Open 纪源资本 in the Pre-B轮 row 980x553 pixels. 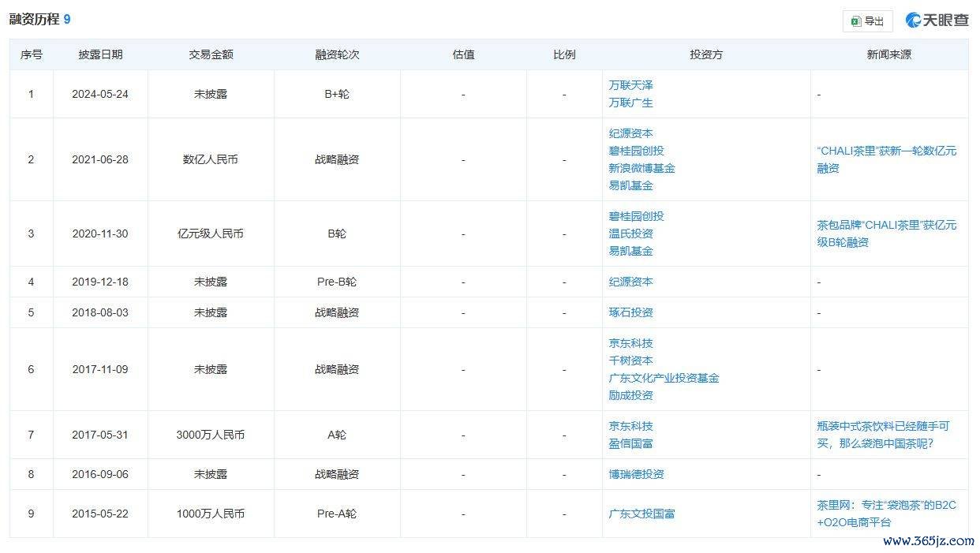630,282
